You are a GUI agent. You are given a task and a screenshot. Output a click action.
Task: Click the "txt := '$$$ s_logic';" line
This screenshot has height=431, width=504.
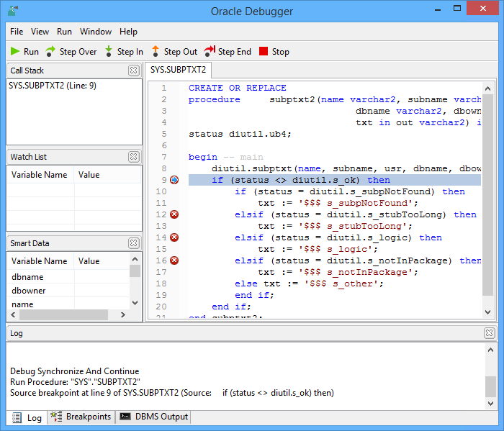coord(318,249)
